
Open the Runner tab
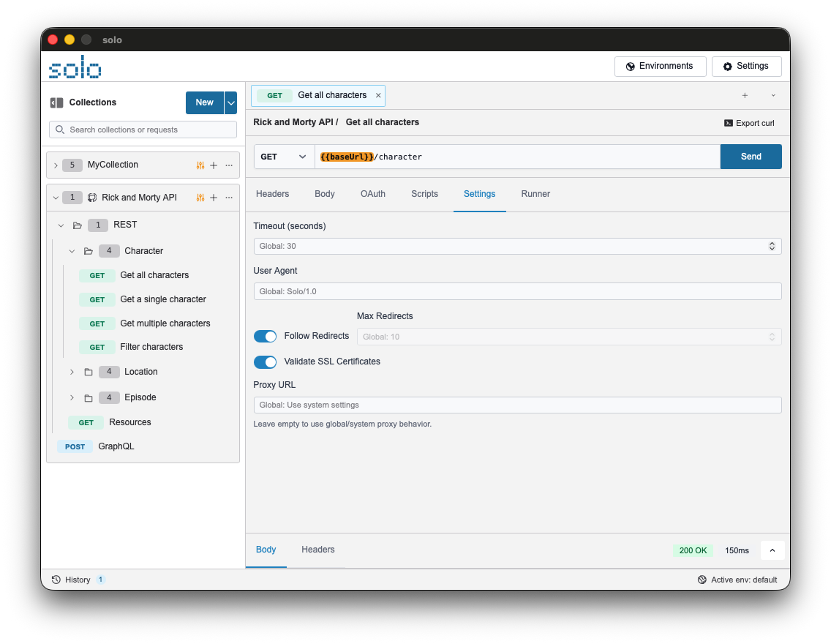[535, 194]
